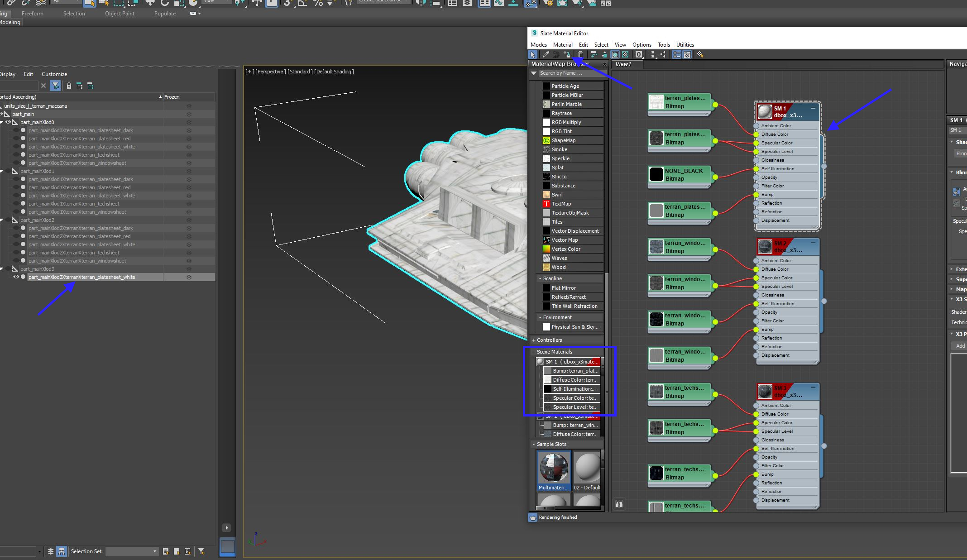967x560 pixels.
Task: Toggle Selection Filter funnel in Scene Explorer
Action: [x=55, y=86]
